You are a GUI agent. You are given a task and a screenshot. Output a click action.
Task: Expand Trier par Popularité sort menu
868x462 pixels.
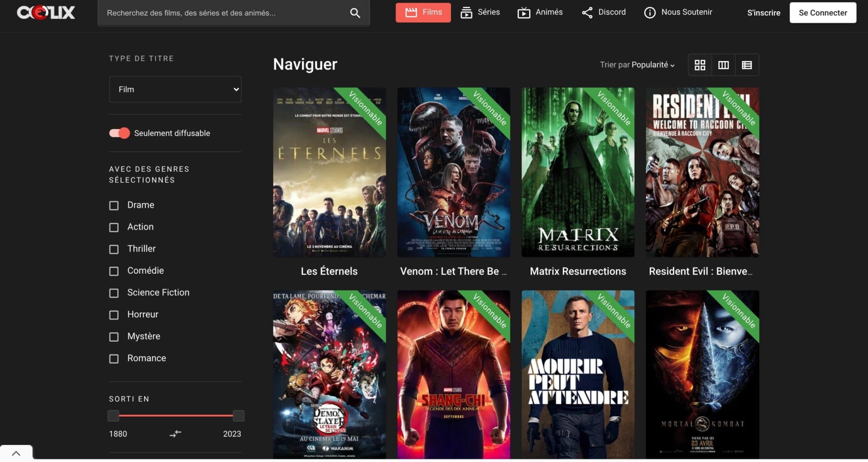[x=637, y=65]
